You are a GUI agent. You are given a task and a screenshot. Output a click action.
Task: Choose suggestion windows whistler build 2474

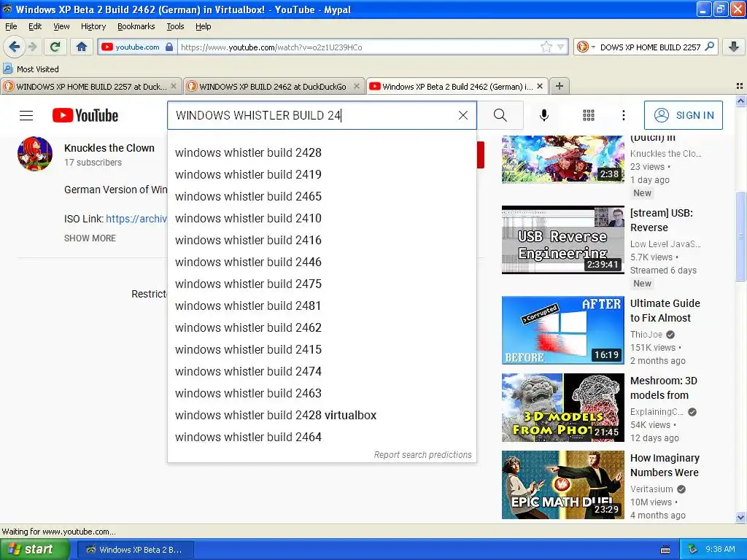tap(322, 371)
